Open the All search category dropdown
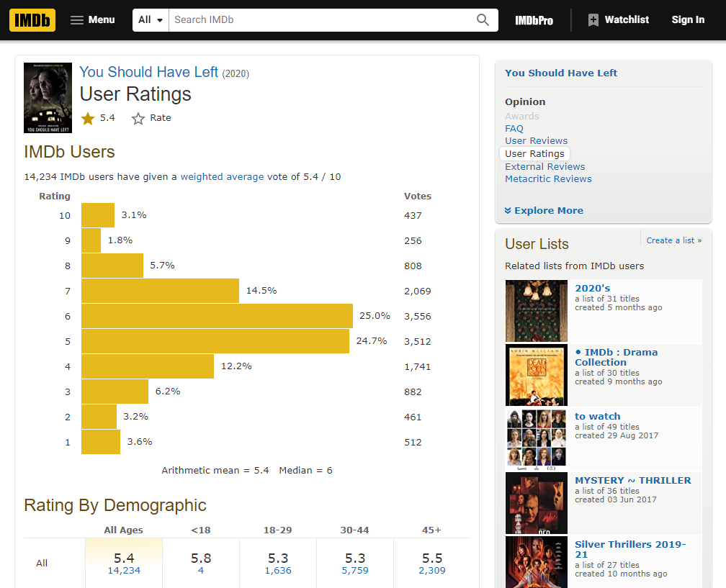 click(151, 20)
